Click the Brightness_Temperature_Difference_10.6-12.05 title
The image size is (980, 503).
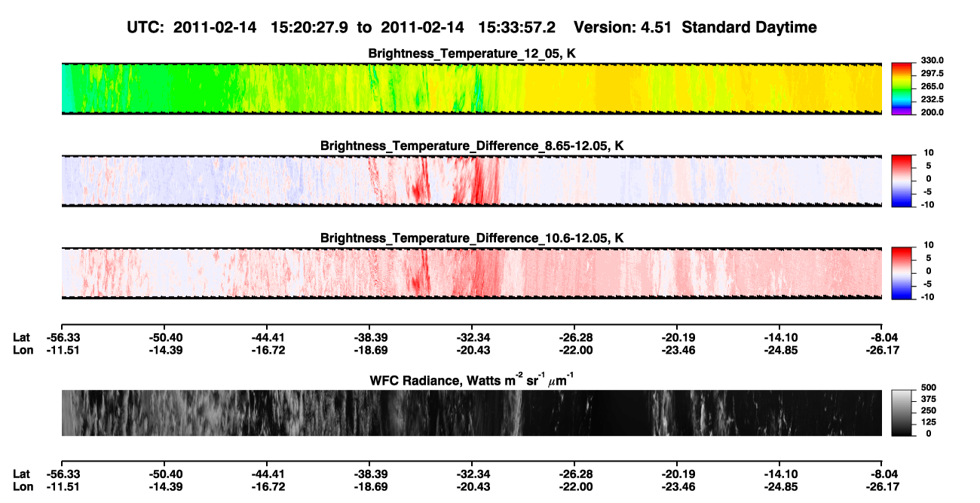[472, 238]
